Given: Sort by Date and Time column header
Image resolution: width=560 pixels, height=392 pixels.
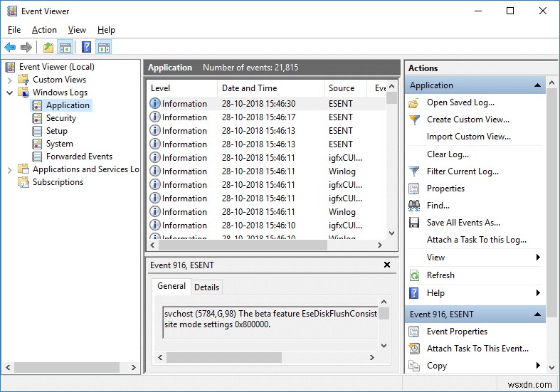Looking at the screenshot, I should [270, 88].
